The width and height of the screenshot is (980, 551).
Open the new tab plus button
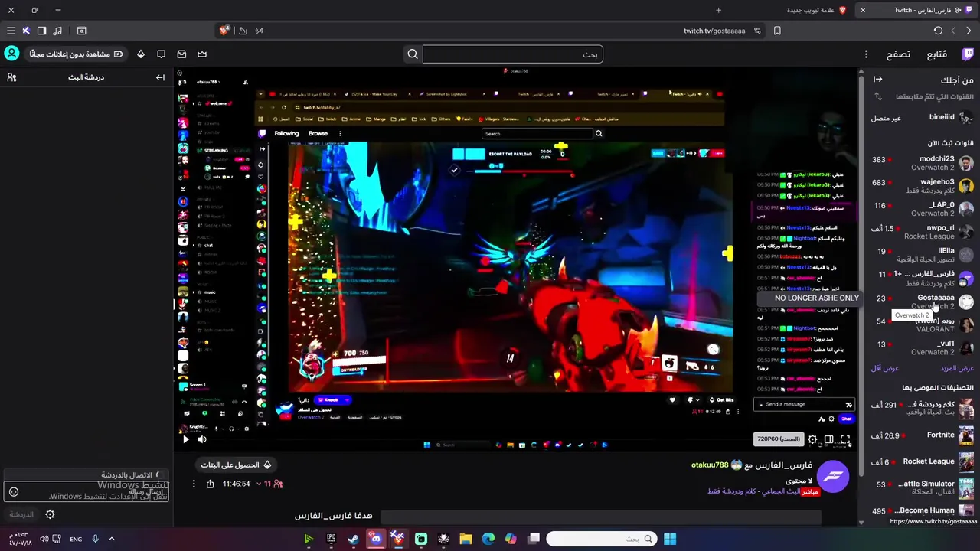(718, 10)
